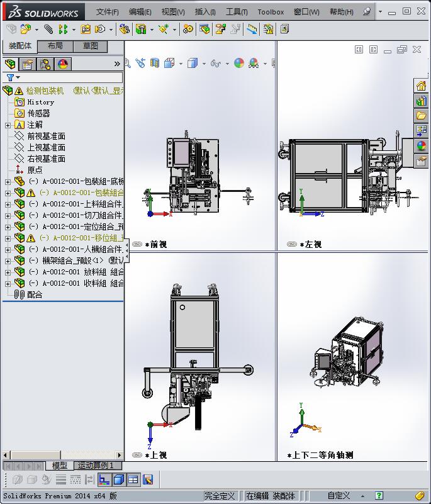Toggle the 2D sketch axes view button
431x504 pixels.
[104, 480]
